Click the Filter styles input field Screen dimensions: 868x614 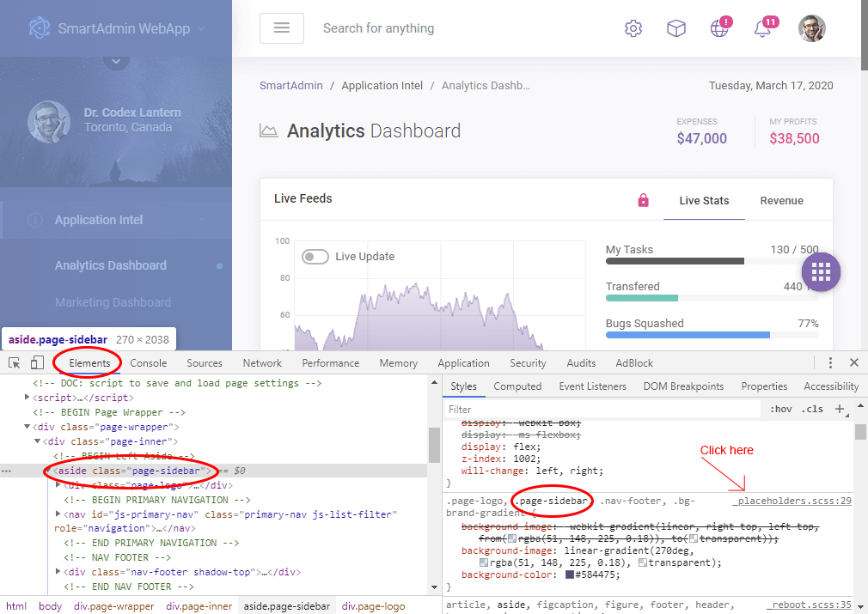pos(602,410)
